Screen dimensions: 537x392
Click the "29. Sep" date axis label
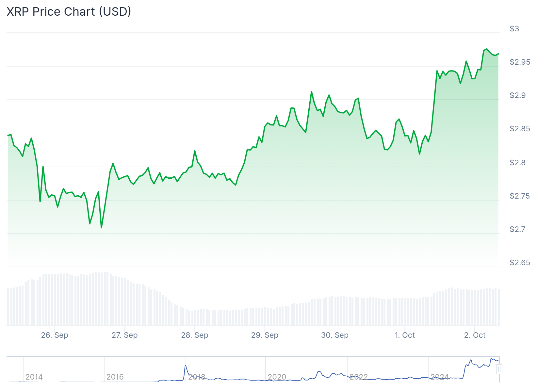[x=265, y=335]
